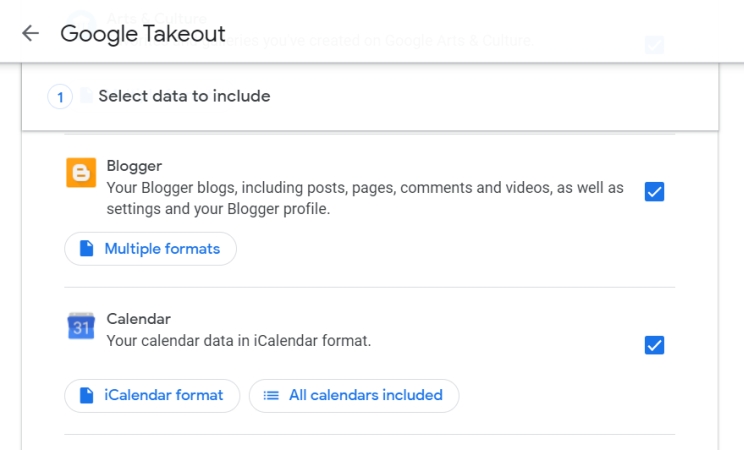Click the Calendar iCalendar description text
The width and height of the screenshot is (744, 450).
(238, 341)
